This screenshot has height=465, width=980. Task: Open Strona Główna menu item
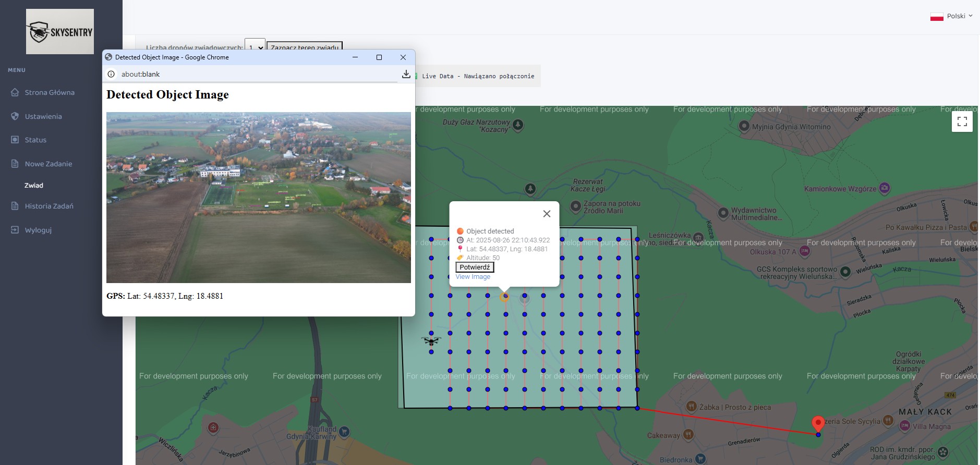[x=50, y=92]
